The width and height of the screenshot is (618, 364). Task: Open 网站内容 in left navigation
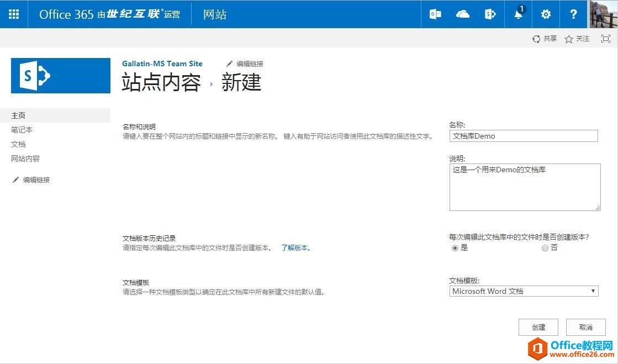[25, 159]
